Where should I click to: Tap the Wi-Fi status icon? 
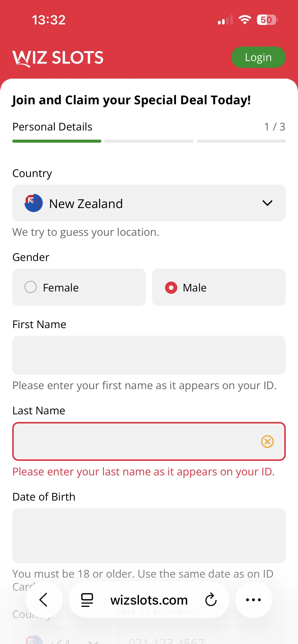click(245, 20)
